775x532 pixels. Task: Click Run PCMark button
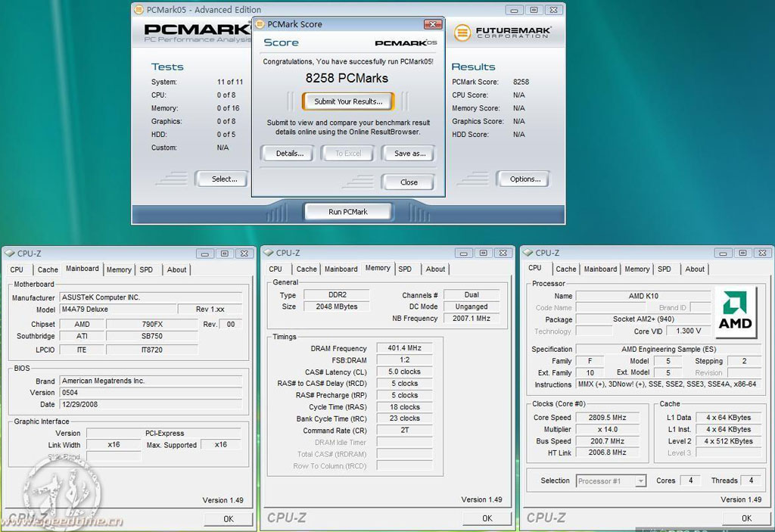[348, 212]
